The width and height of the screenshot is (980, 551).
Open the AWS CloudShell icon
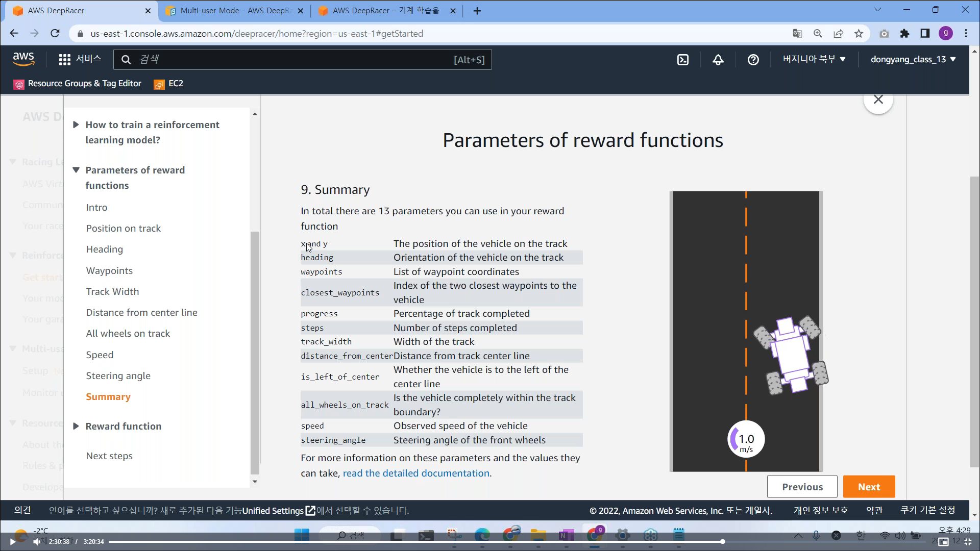(x=682, y=60)
